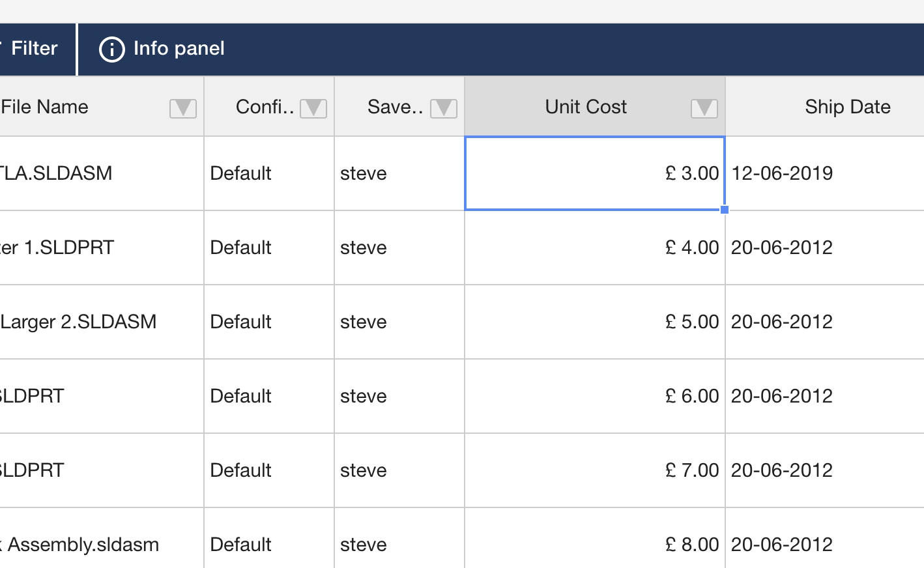924x568 pixels.
Task: Click the fill handle on selected cell
Action: click(x=725, y=210)
